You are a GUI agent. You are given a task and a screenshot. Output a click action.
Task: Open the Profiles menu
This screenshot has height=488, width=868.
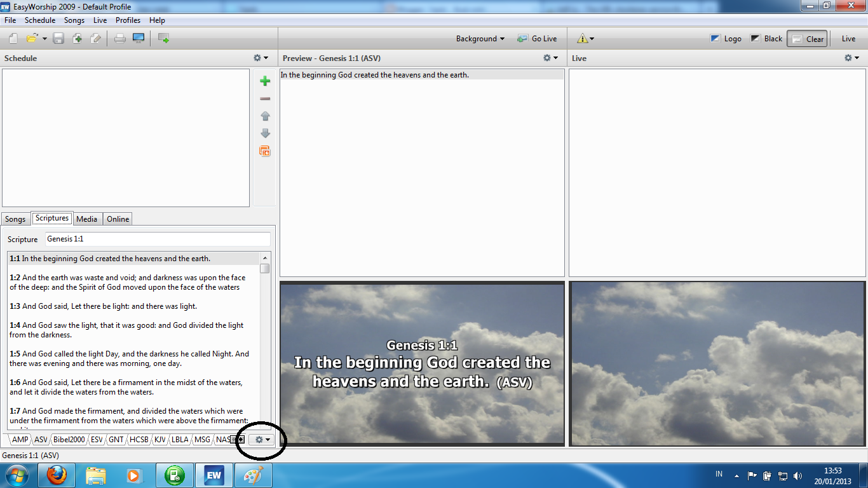pos(128,20)
